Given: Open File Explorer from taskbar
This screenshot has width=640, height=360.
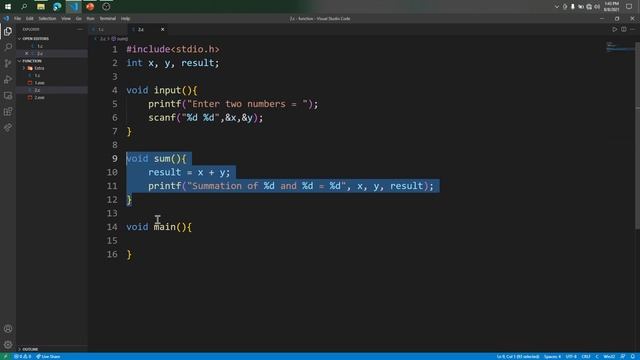Looking at the screenshot, I should [41, 7].
